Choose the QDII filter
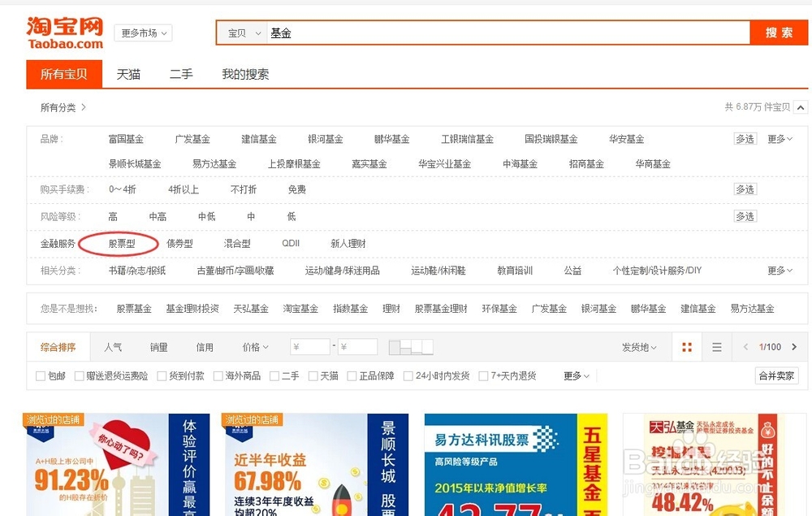The height and width of the screenshot is (516, 812). pos(291,243)
